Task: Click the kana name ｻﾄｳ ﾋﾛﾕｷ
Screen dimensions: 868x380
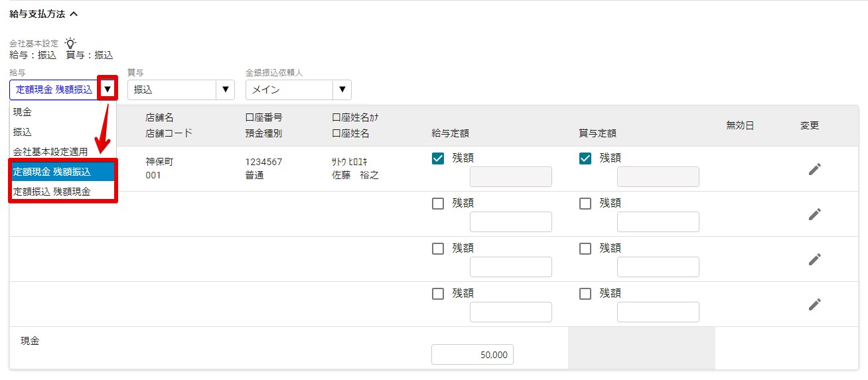Action: [x=350, y=162]
